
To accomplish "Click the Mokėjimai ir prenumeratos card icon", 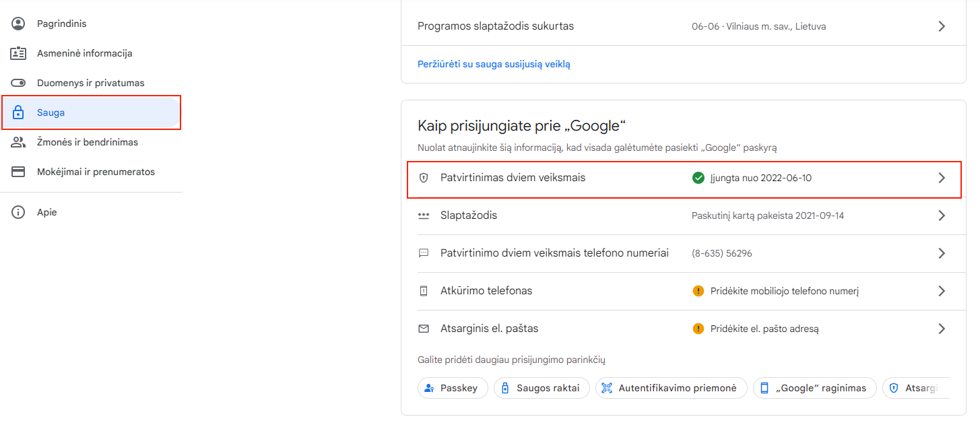I will coord(18,172).
